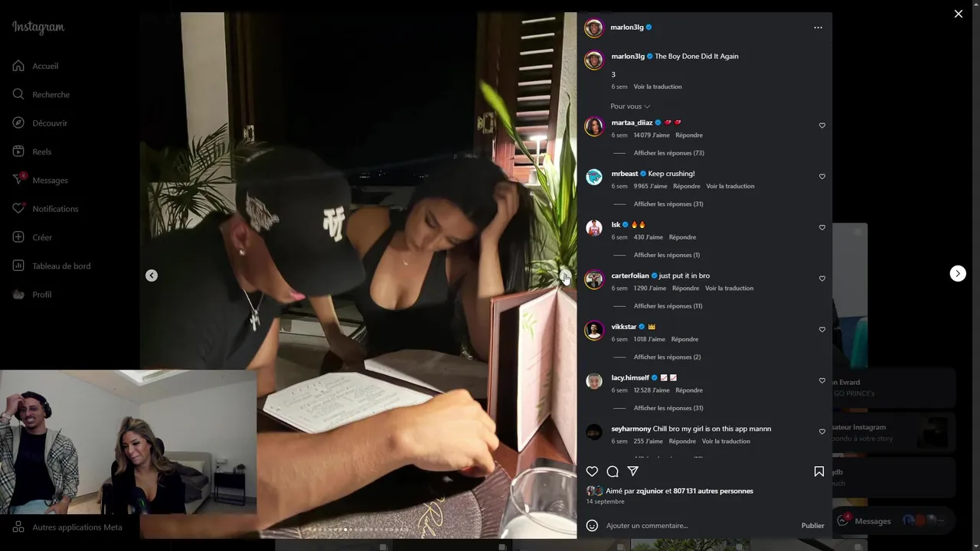980x551 pixels.
Task: Share the post via paper-plane icon
Action: coord(633,471)
